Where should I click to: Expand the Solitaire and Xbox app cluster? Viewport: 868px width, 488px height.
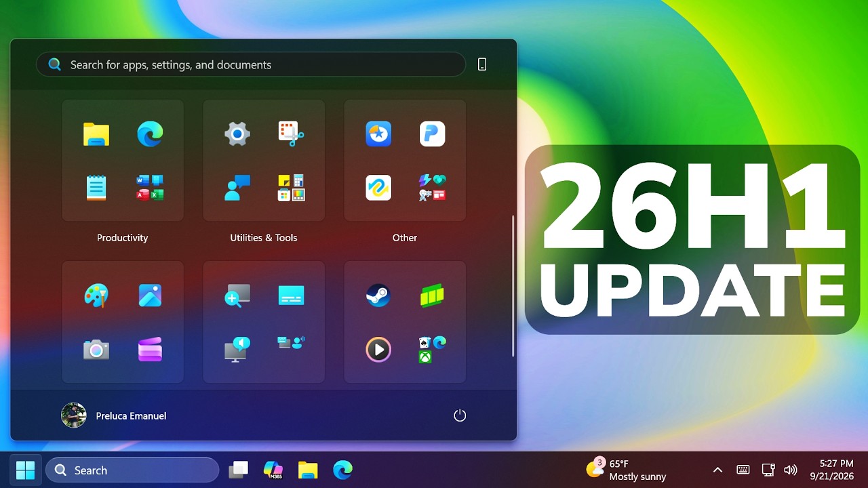click(433, 350)
